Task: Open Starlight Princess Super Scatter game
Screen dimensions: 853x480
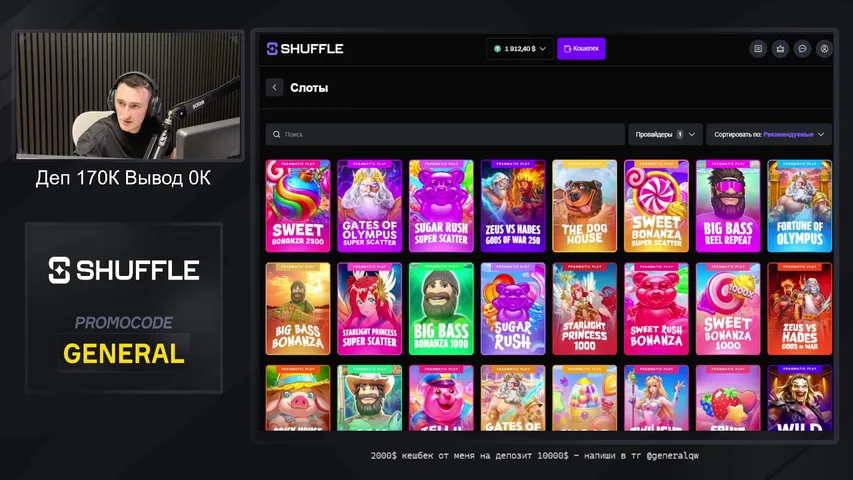Action: pos(369,309)
